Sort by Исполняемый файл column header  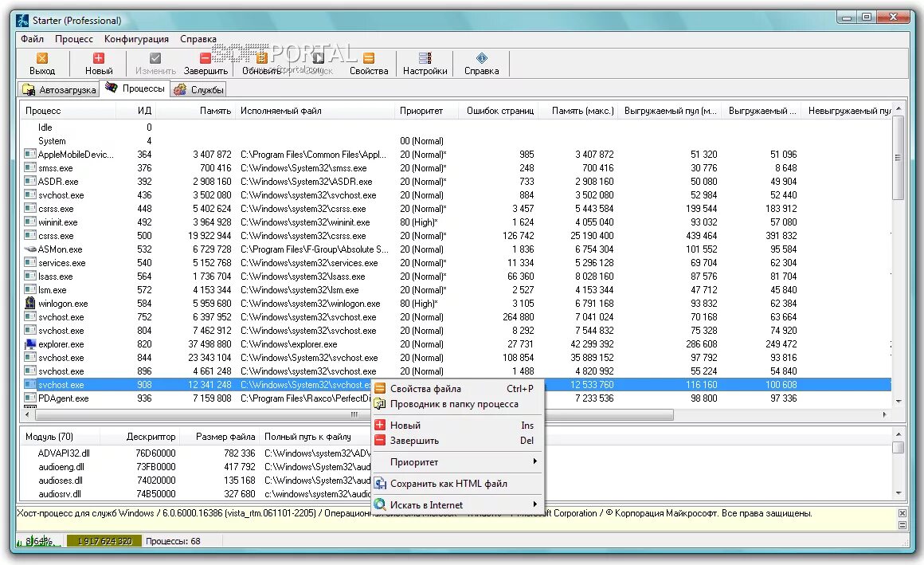tap(315, 111)
